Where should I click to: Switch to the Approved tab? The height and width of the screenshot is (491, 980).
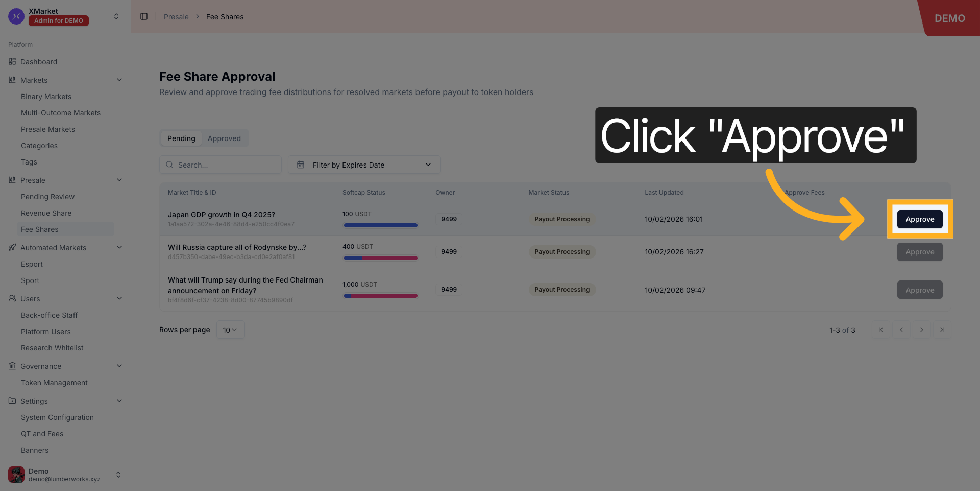[224, 138]
